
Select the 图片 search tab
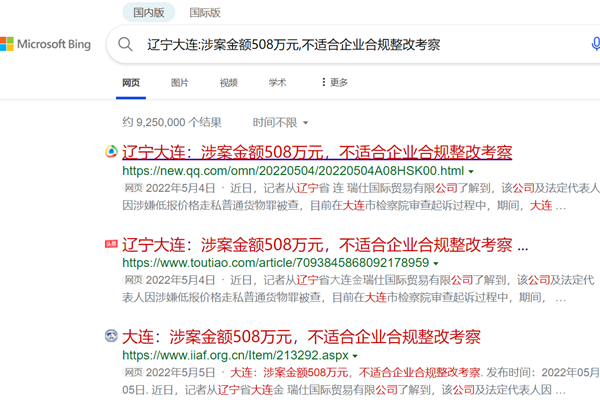[x=180, y=82]
